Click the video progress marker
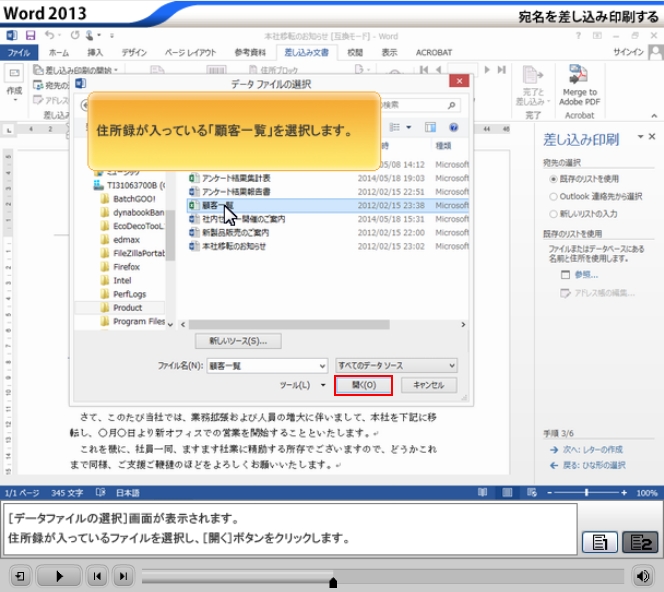Viewport: 664px width, 592px height. pyautogui.click(x=333, y=583)
